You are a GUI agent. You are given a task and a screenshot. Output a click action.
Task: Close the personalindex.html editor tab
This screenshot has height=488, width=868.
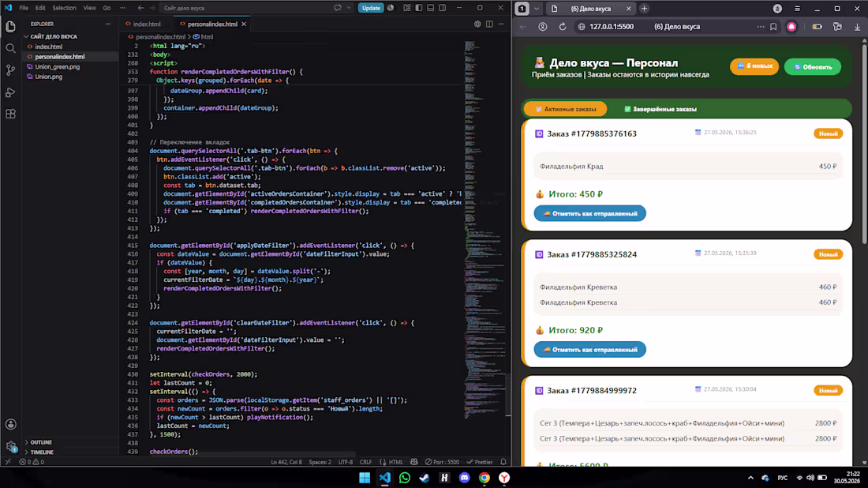point(244,24)
